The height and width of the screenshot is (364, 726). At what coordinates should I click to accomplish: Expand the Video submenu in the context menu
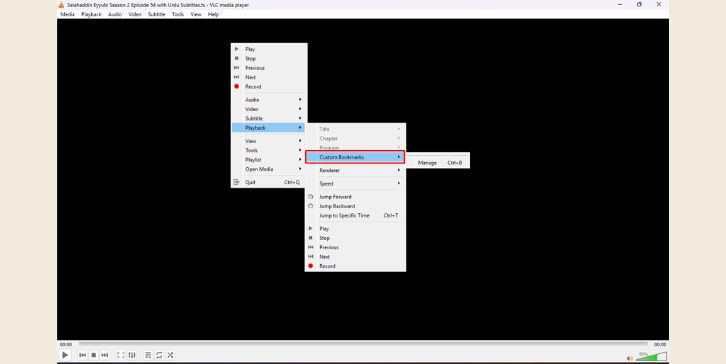coord(269,109)
